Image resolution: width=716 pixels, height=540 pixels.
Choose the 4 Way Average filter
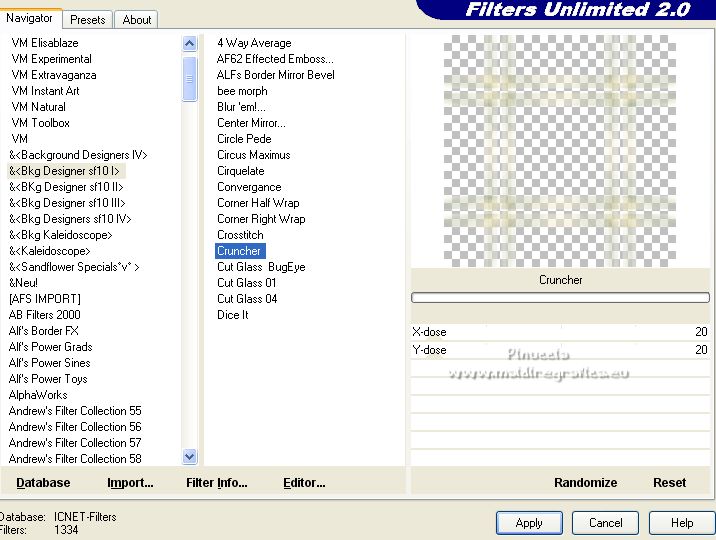pos(254,43)
